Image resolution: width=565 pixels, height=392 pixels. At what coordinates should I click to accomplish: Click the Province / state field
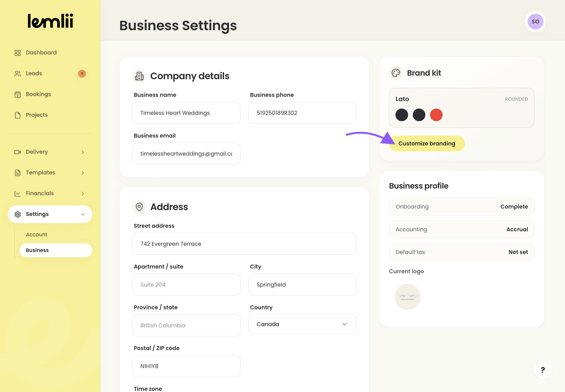[186, 325]
